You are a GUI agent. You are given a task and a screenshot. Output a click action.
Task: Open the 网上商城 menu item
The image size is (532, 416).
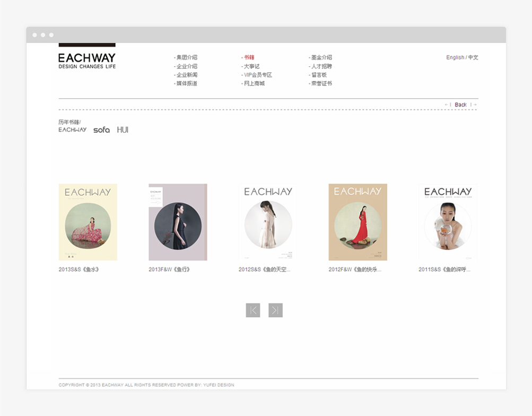(x=254, y=83)
